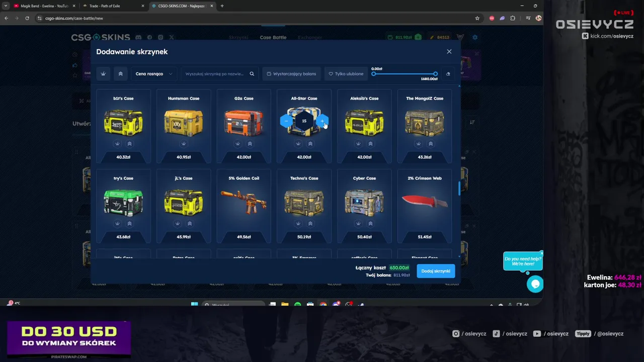Increase All-Star Case quantity with plus
This screenshot has height=362, width=644.
(x=322, y=121)
